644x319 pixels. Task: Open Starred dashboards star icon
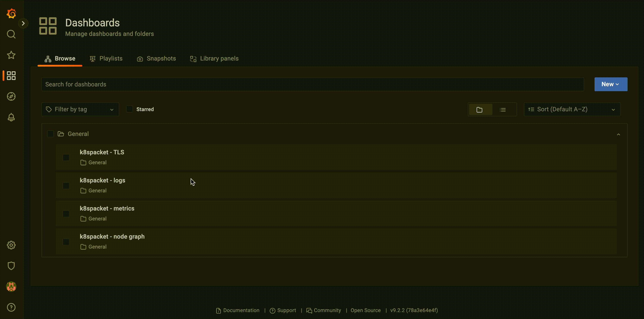pyautogui.click(x=11, y=55)
